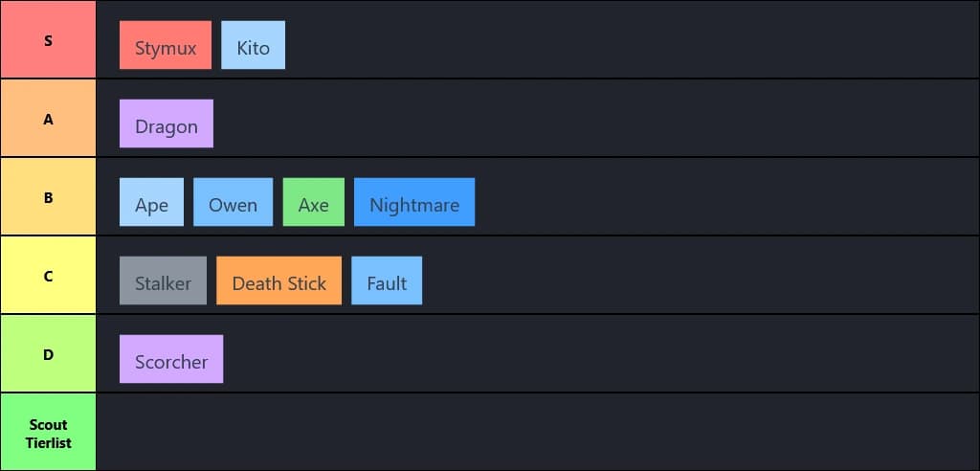Click the purple Dragon tile
This screenshot has height=471, width=980.
click(167, 124)
